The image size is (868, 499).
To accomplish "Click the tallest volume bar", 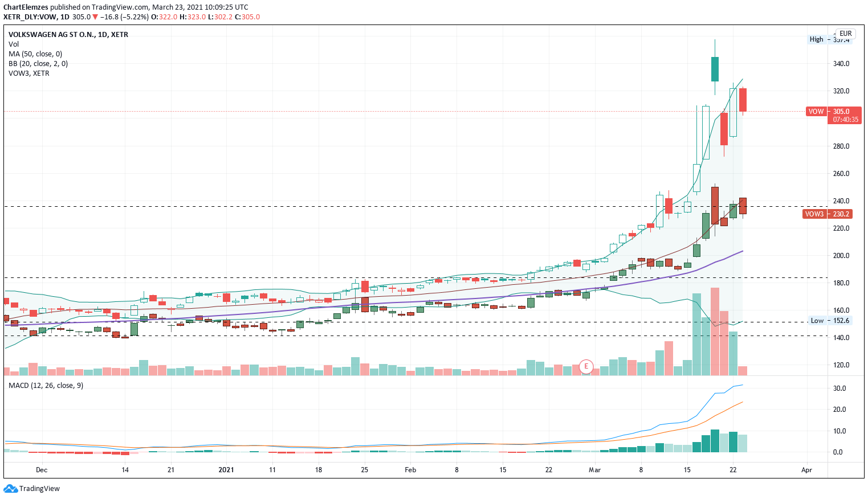I will pos(715,332).
